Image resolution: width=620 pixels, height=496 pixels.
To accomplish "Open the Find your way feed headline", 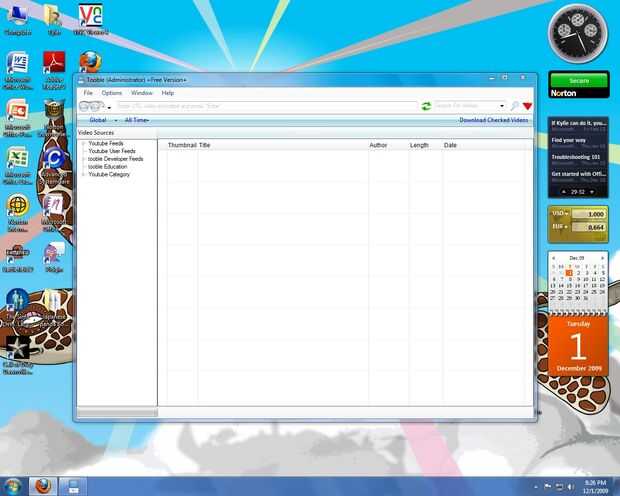I will tap(569, 140).
